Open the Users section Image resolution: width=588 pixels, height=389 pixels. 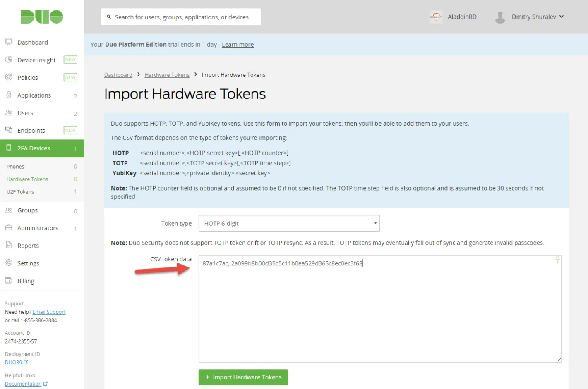click(x=25, y=113)
